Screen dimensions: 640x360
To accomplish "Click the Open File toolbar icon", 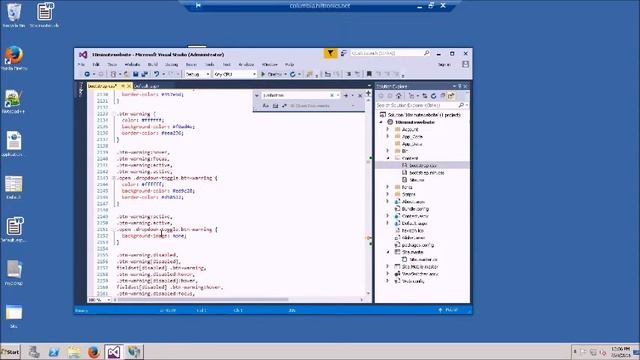I will (x=127, y=74).
